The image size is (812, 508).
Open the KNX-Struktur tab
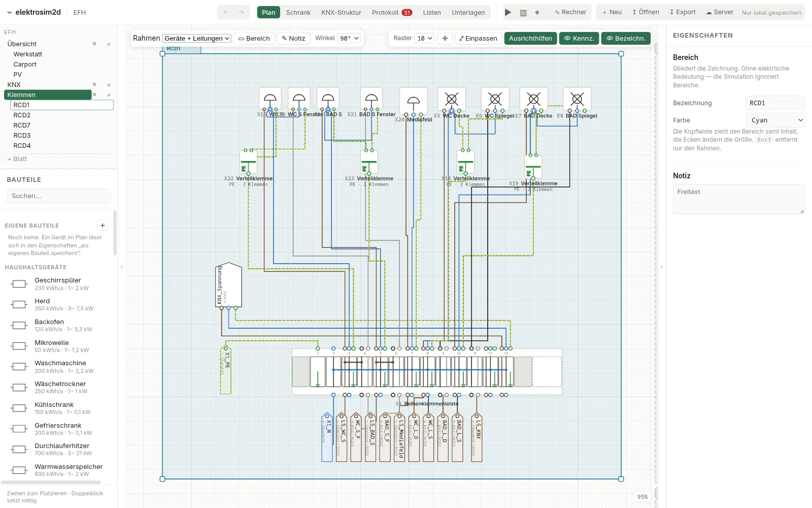[341, 12]
